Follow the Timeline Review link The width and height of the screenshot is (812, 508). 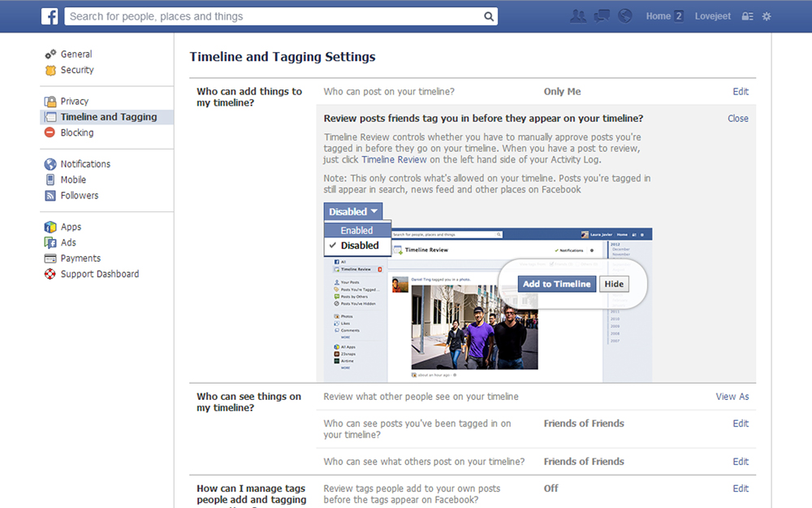click(x=394, y=159)
